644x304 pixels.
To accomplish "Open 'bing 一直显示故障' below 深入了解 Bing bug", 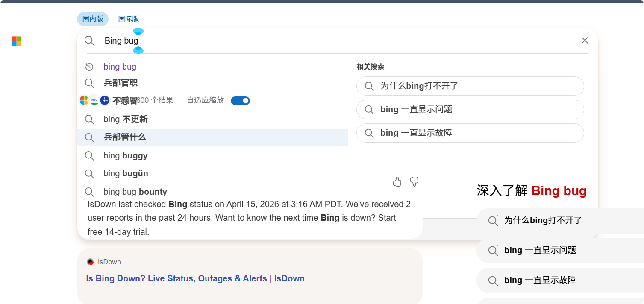I will [x=560, y=281].
